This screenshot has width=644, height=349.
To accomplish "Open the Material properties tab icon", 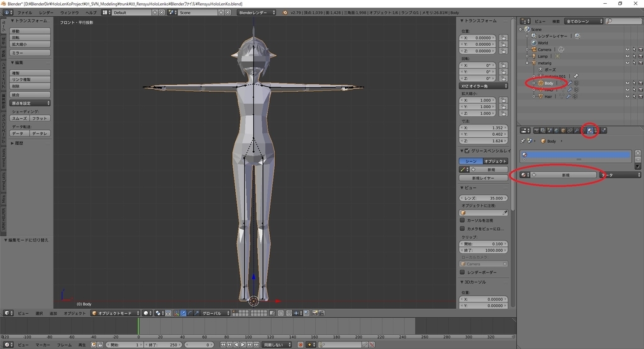I will tap(589, 131).
